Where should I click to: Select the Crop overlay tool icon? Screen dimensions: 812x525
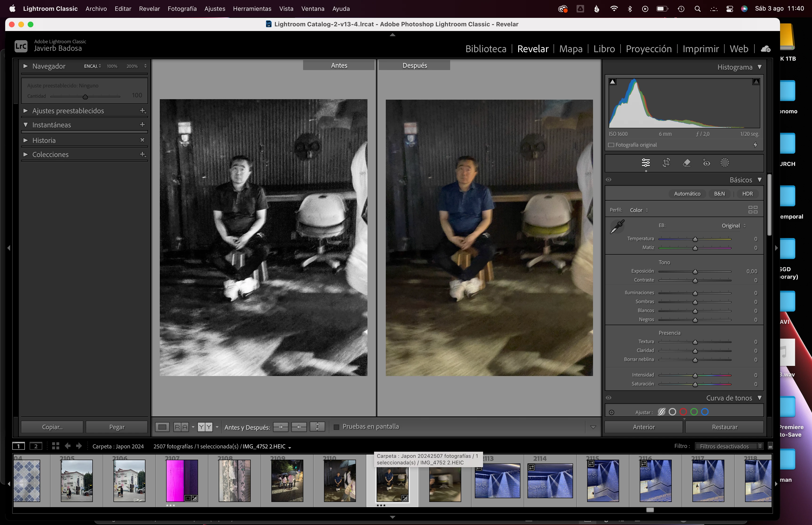[x=666, y=163]
